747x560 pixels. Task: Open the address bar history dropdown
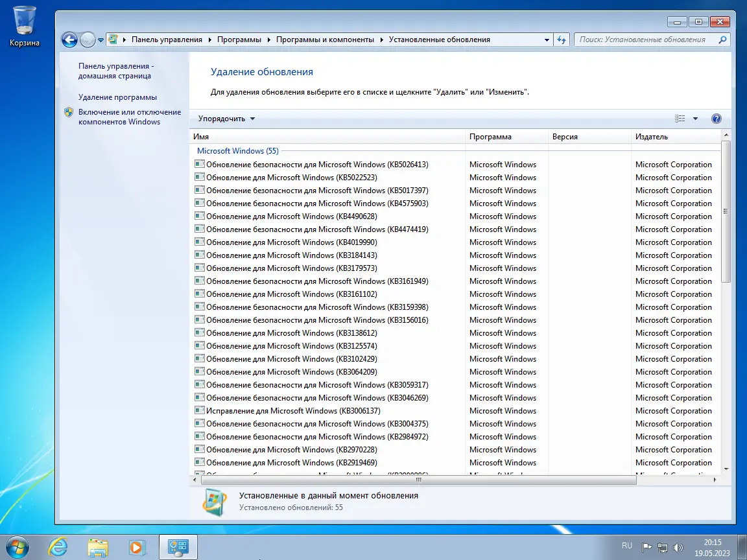click(547, 40)
